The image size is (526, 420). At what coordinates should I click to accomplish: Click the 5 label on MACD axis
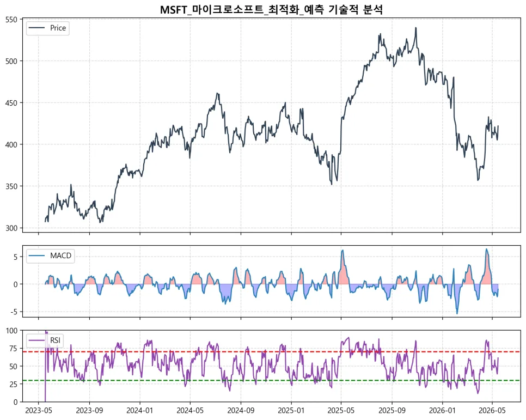(15, 257)
